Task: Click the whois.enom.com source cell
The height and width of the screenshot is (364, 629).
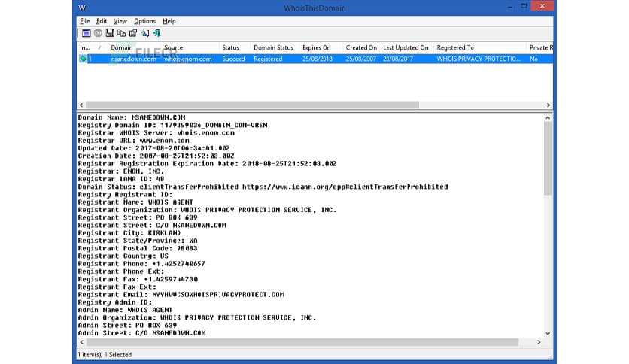Action: click(188, 59)
